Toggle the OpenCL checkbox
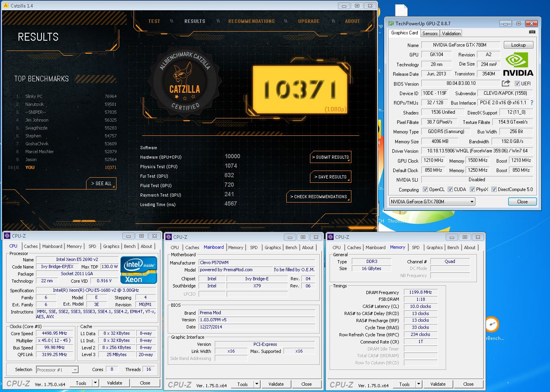The width and height of the screenshot is (550, 392). 425,189
